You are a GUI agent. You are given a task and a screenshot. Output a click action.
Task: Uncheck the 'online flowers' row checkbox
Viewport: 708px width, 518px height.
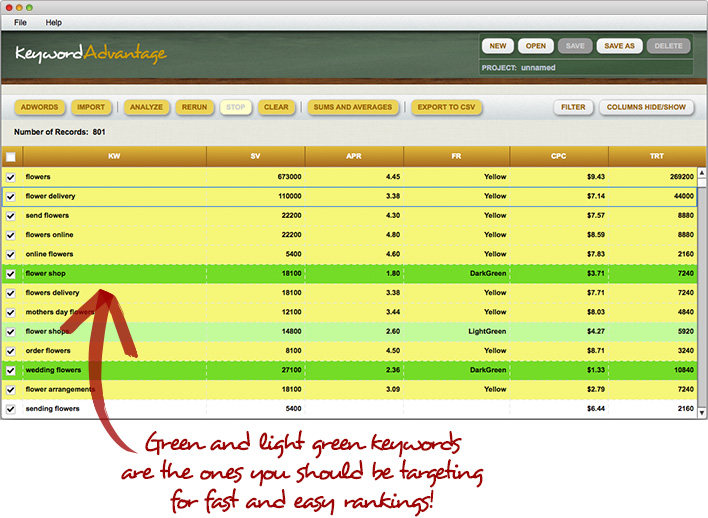pos(11,255)
